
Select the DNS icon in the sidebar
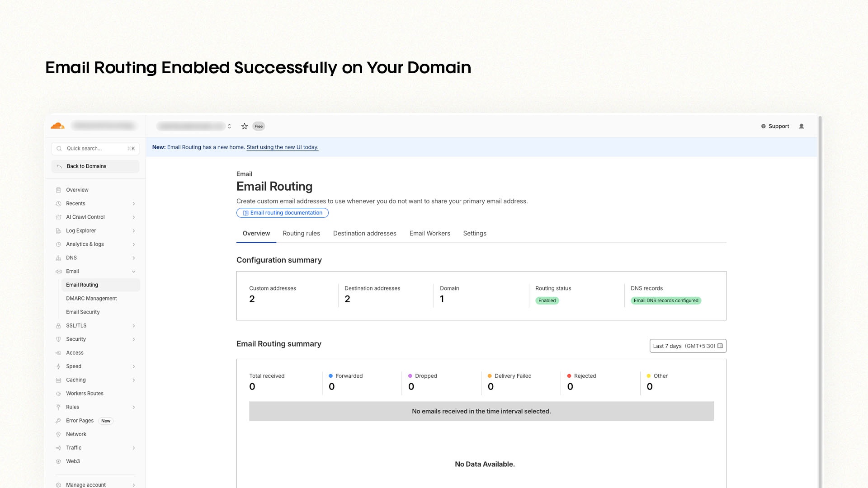coord(59,258)
